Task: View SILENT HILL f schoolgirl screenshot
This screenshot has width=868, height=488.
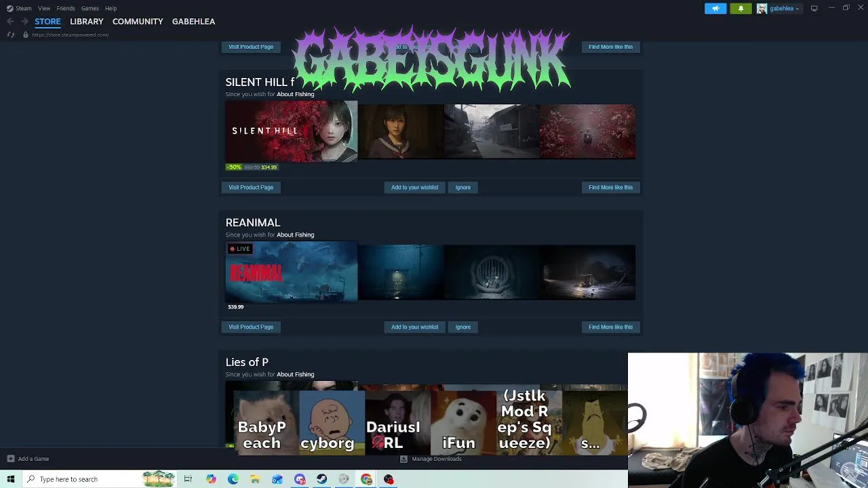Action: click(x=401, y=131)
